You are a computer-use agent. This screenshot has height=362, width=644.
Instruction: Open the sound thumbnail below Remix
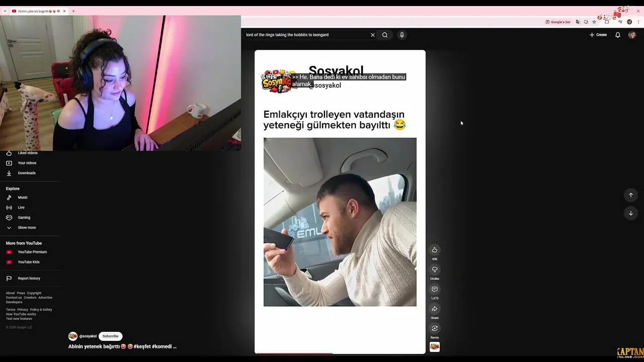point(435,347)
